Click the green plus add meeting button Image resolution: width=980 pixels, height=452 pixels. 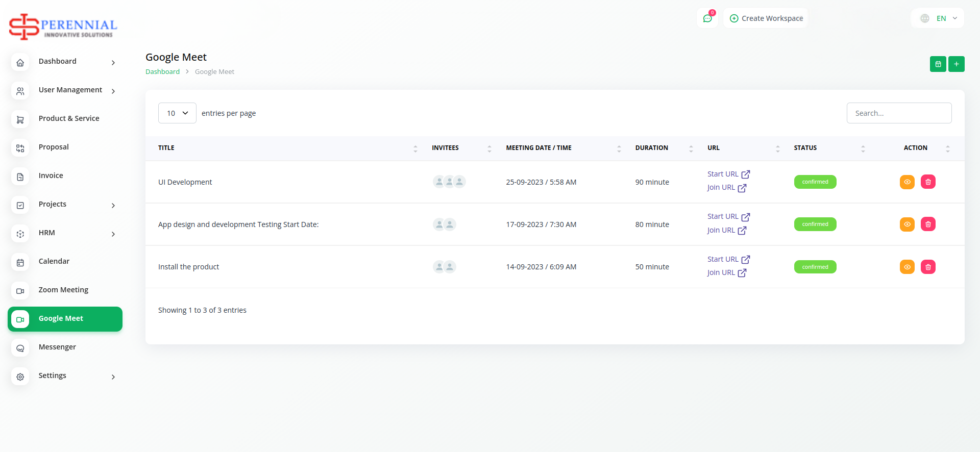point(956,64)
